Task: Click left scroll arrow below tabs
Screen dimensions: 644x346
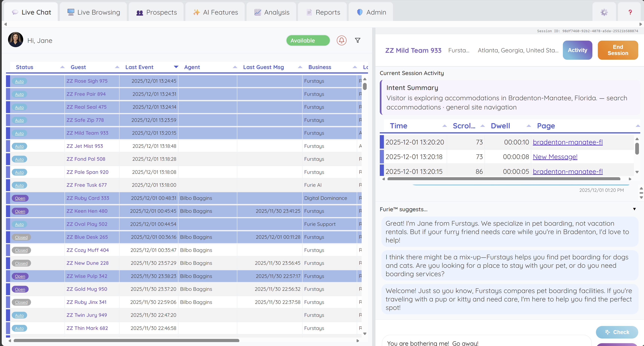Action: (x=5, y=24)
